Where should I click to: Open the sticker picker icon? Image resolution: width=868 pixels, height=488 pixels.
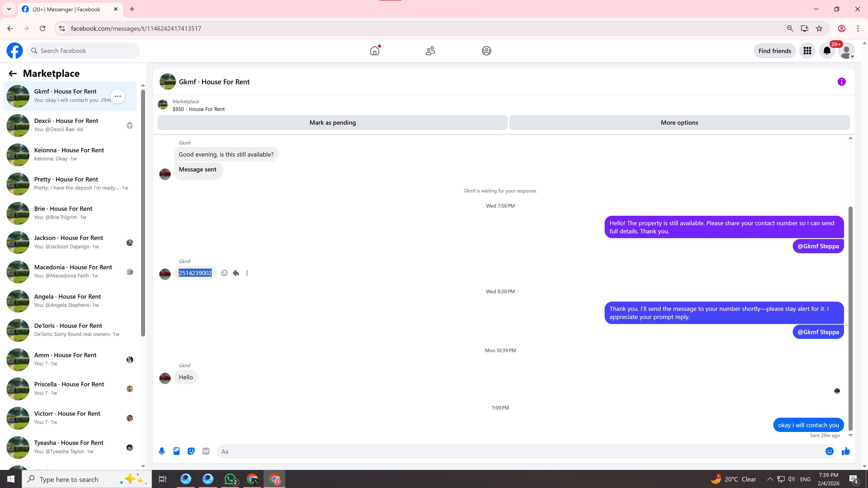[x=191, y=451]
